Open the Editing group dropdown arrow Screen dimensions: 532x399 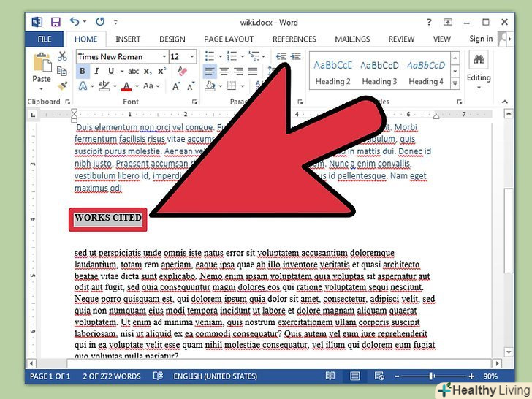click(x=479, y=88)
